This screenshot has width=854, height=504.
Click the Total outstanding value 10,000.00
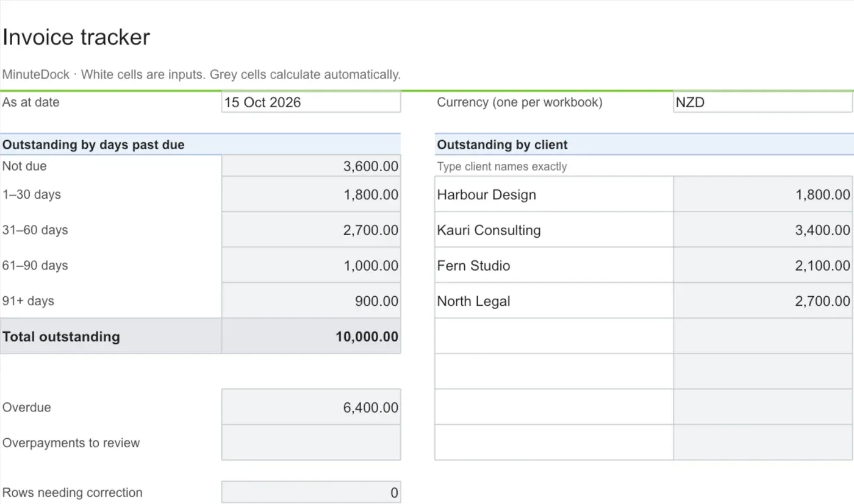click(x=311, y=336)
